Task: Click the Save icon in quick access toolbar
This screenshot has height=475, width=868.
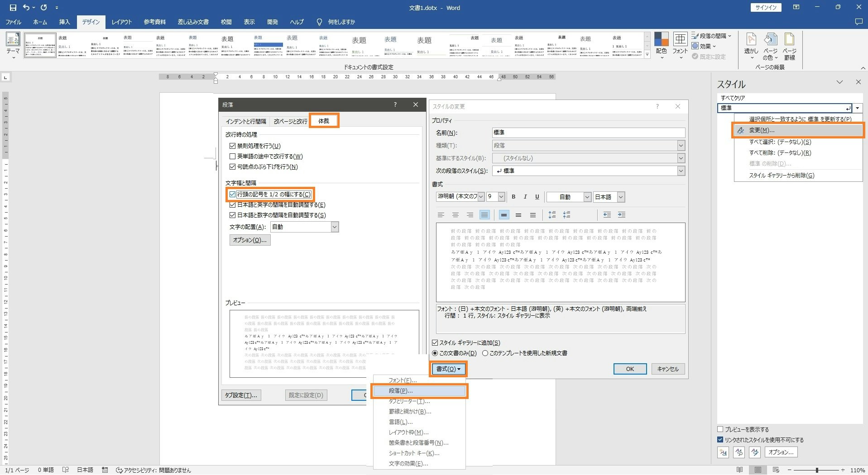Action: coord(13,8)
